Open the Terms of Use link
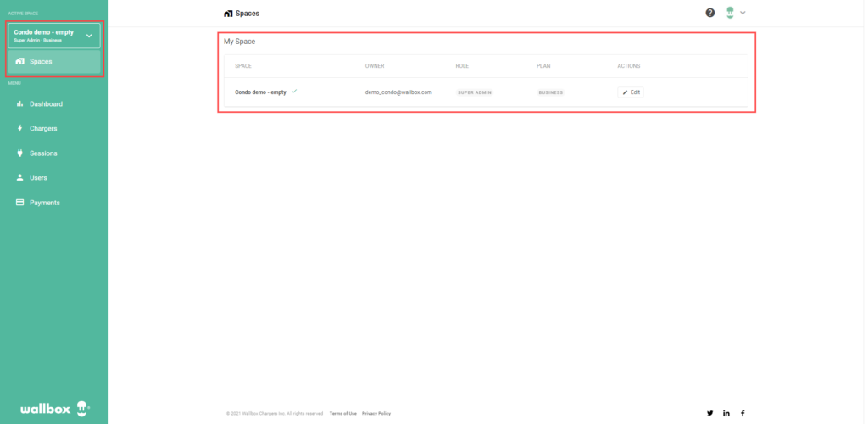The width and height of the screenshot is (868, 424). tap(342, 414)
